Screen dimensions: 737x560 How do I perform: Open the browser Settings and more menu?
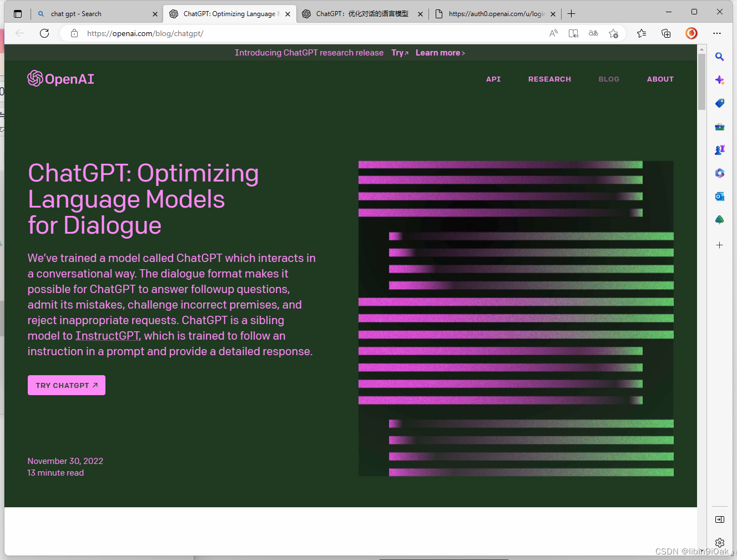tap(717, 33)
